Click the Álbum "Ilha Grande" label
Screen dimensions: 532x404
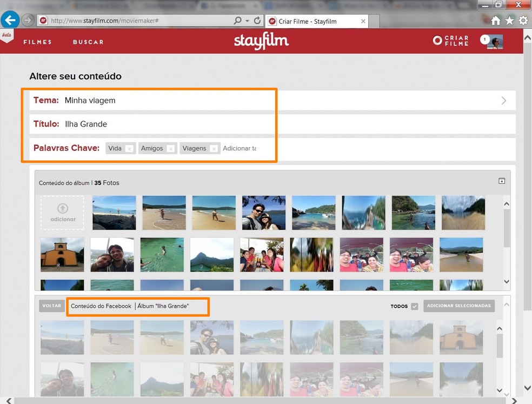pos(163,306)
